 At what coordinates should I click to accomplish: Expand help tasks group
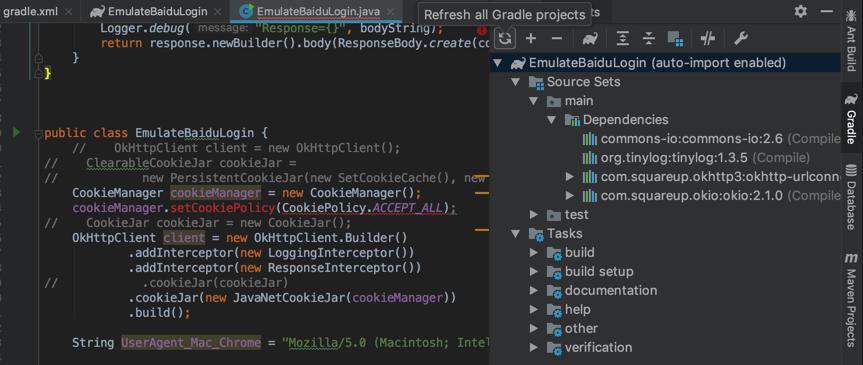(533, 310)
